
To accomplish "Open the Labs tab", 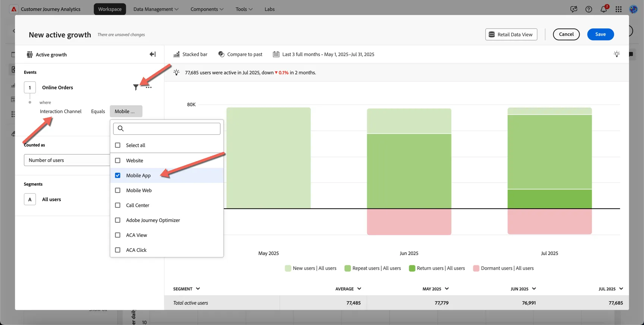I will pos(269,9).
